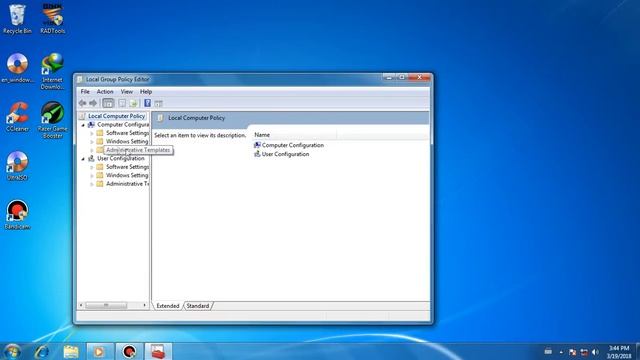Launch Internet Explorer from the taskbar

pos(42,351)
